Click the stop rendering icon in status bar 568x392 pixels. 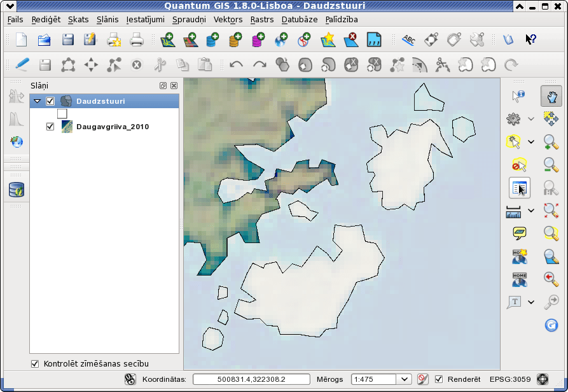click(422, 379)
